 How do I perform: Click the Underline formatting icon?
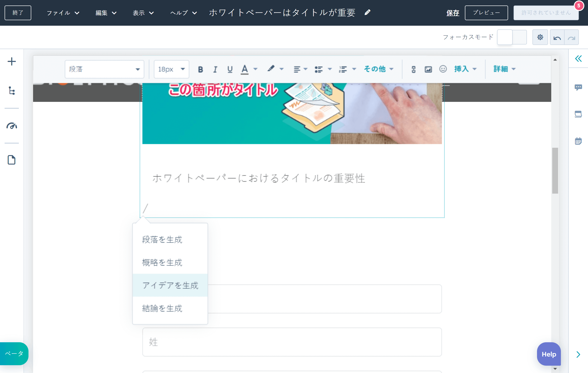pos(230,69)
